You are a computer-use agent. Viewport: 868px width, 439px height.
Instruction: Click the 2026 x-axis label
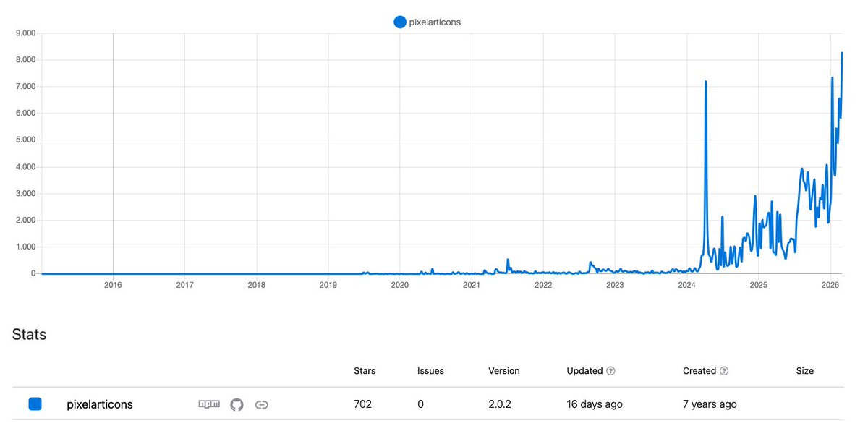coord(830,286)
